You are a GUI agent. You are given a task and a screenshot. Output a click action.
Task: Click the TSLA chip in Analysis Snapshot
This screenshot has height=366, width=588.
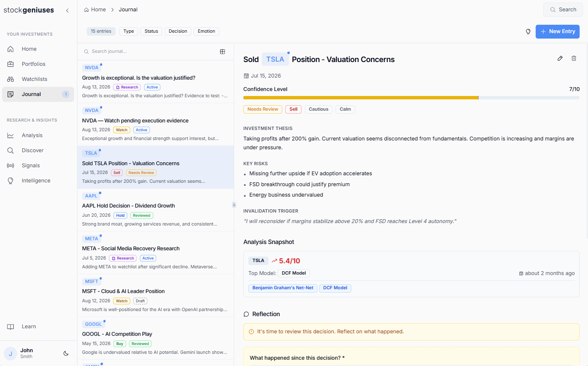tap(258, 261)
